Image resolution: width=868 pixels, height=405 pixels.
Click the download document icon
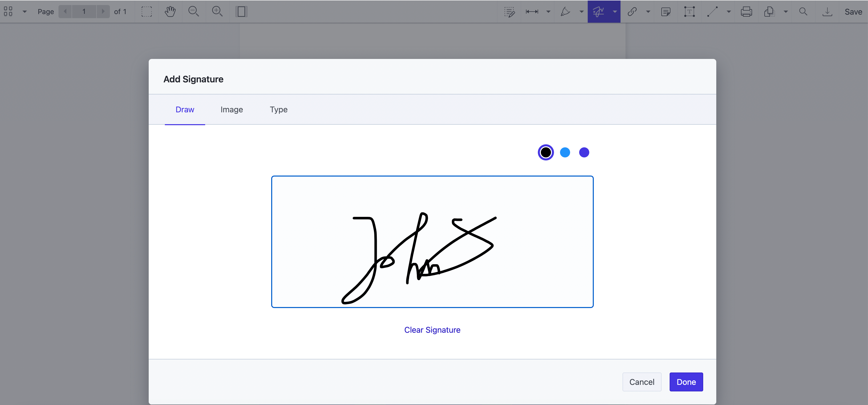[827, 11]
